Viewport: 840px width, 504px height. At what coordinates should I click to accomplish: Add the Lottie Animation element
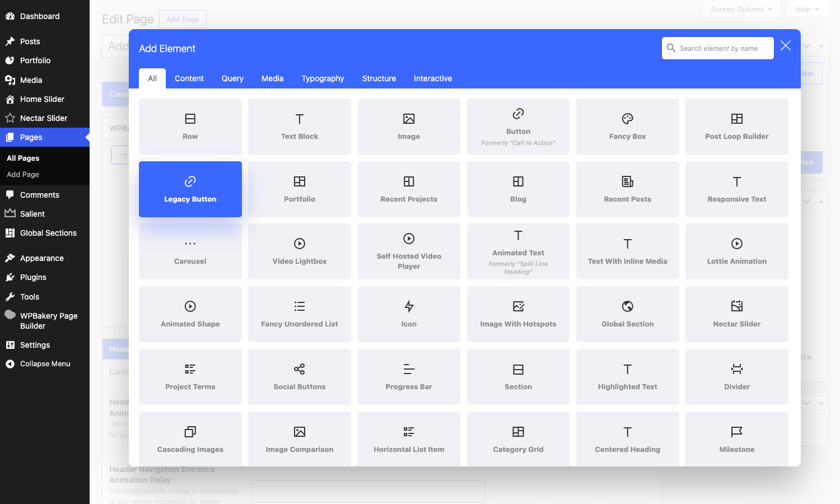(737, 251)
